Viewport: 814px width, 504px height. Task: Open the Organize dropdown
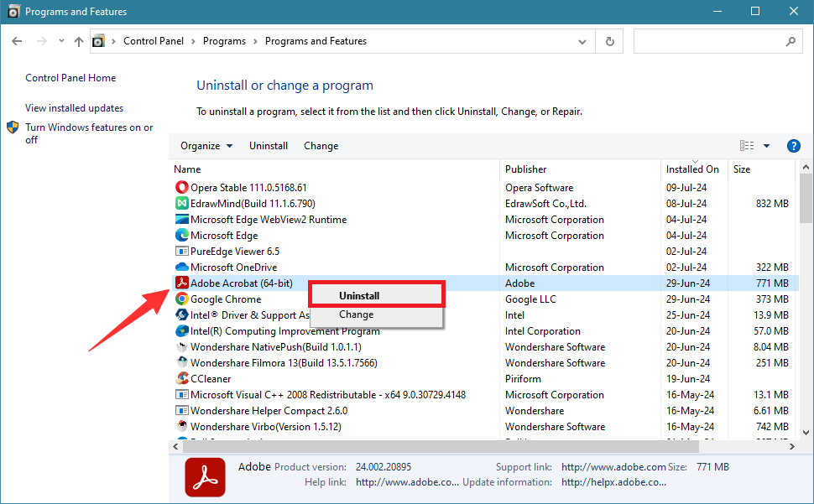pos(205,145)
